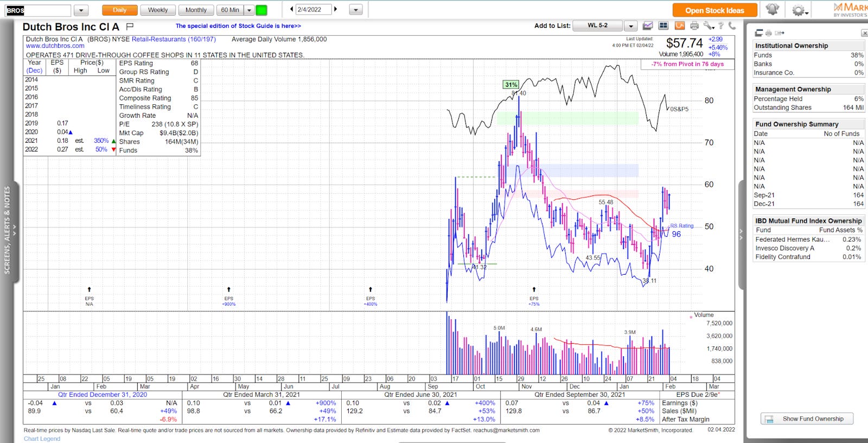Image resolution: width=868 pixels, height=443 pixels.
Task: Click the Qtr Ended December 31, 2020 link
Action: [x=103, y=395]
